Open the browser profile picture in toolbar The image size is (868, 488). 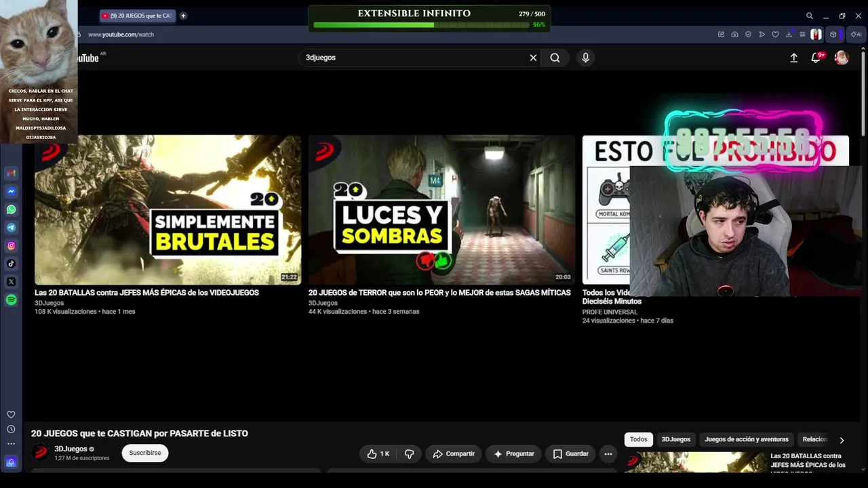tap(816, 35)
